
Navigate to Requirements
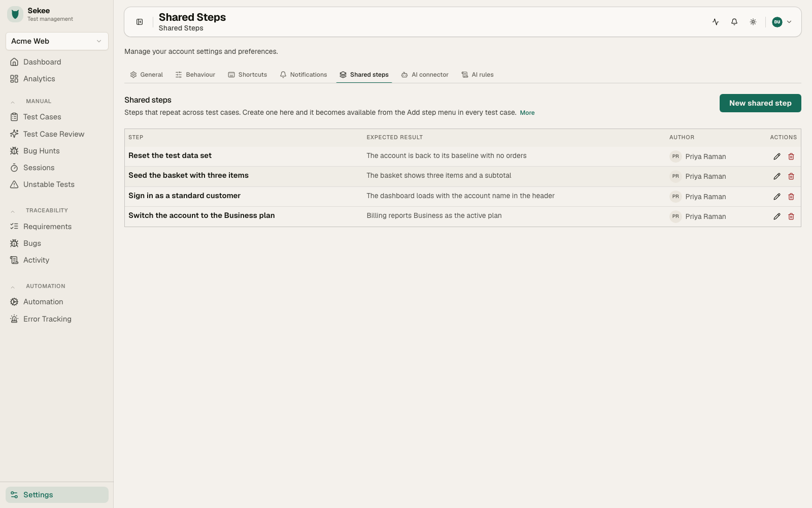point(57,227)
